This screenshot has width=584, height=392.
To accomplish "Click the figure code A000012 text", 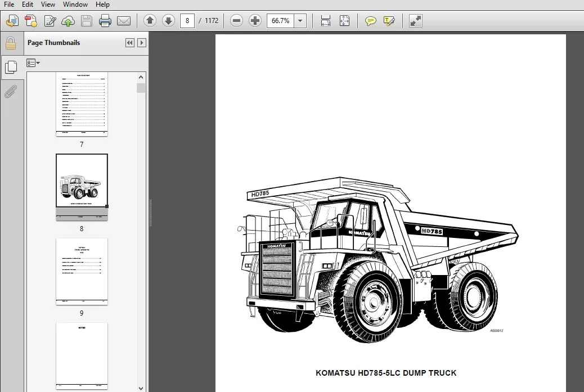I will (496, 330).
